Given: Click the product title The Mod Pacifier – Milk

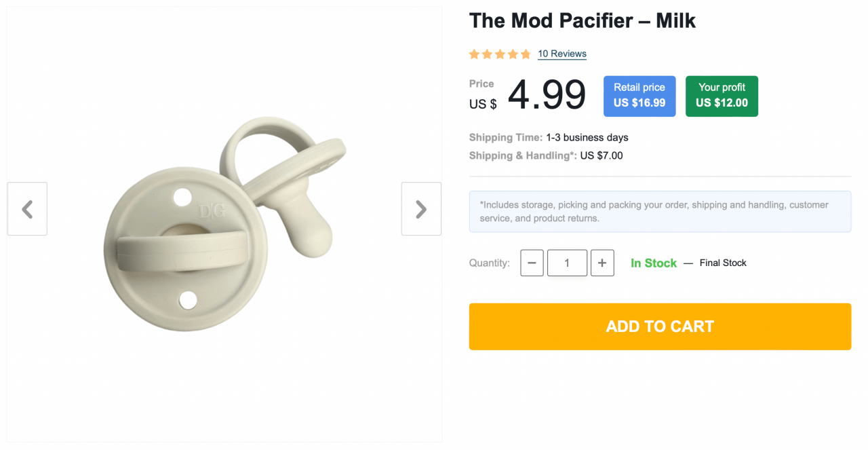Looking at the screenshot, I should (x=582, y=20).
